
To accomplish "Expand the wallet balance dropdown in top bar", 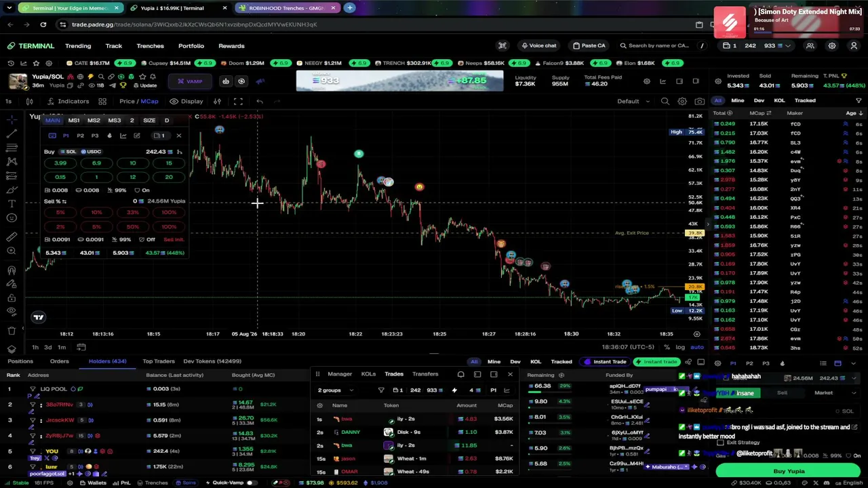I will pos(788,46).
